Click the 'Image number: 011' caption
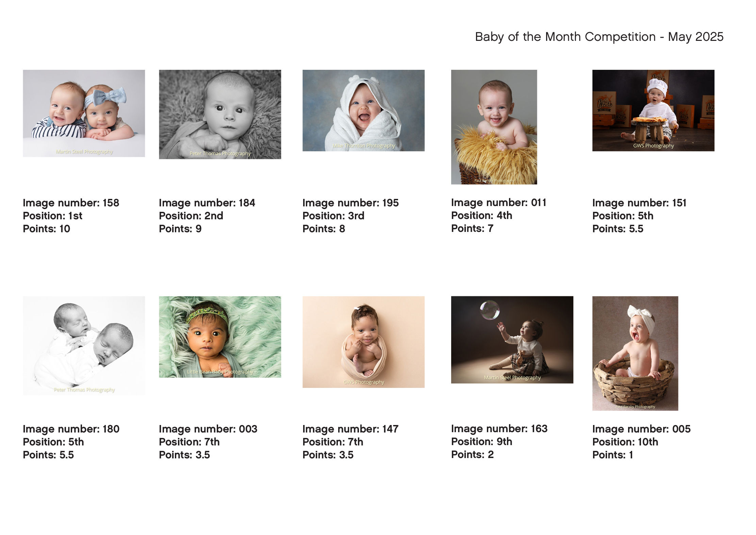Screen dimensions: 756x535 [x=498, y=202]
